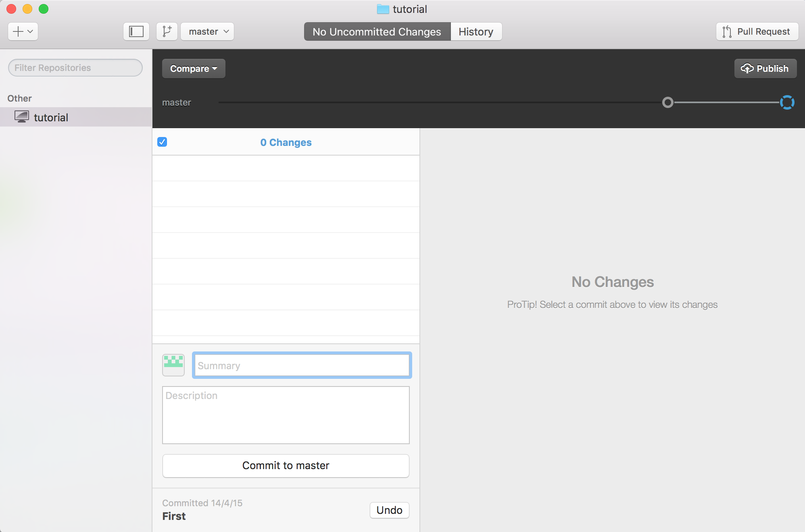
Task: Click the Pull Request button
Action: pos(757,31)
